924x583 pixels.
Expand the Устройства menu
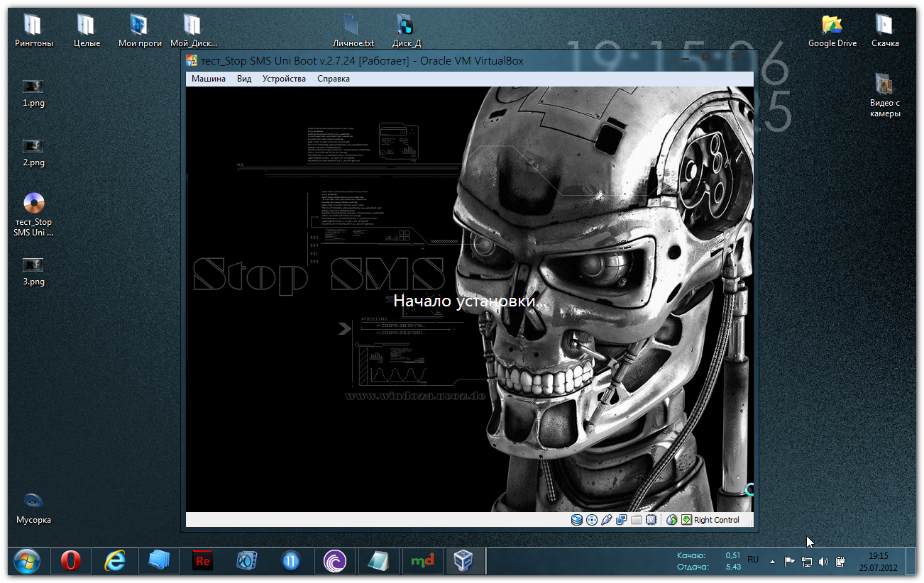(284, 79)
